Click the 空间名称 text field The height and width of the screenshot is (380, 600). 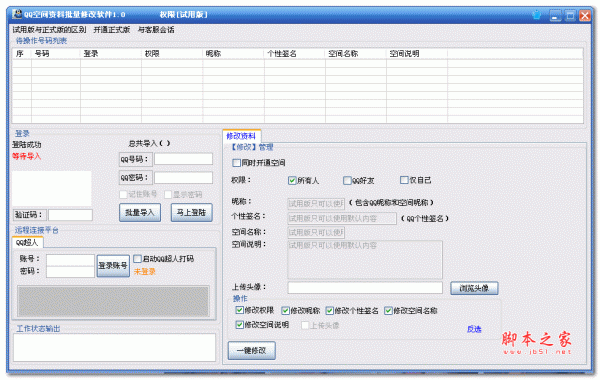pyautogui.click(x=316, y=232)
